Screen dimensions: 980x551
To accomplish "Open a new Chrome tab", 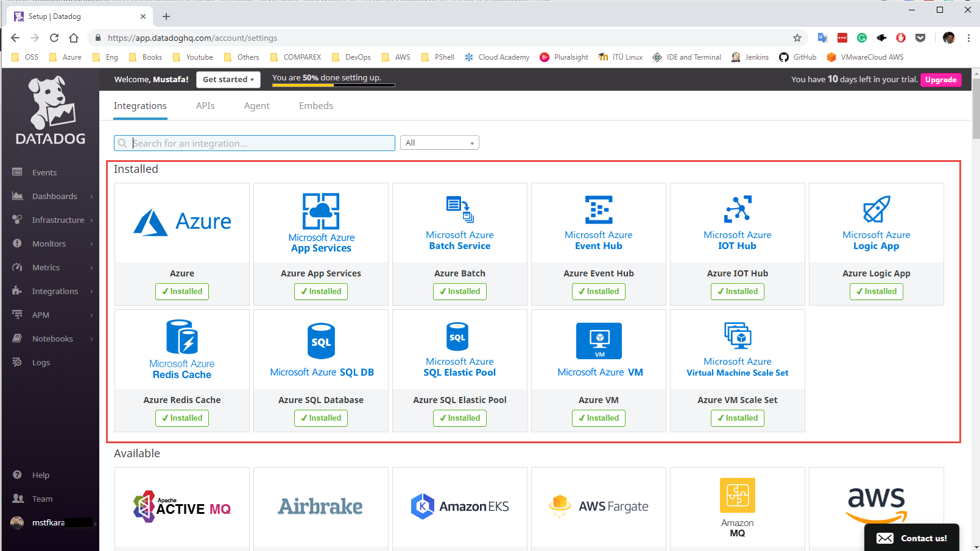I will 166,16.
